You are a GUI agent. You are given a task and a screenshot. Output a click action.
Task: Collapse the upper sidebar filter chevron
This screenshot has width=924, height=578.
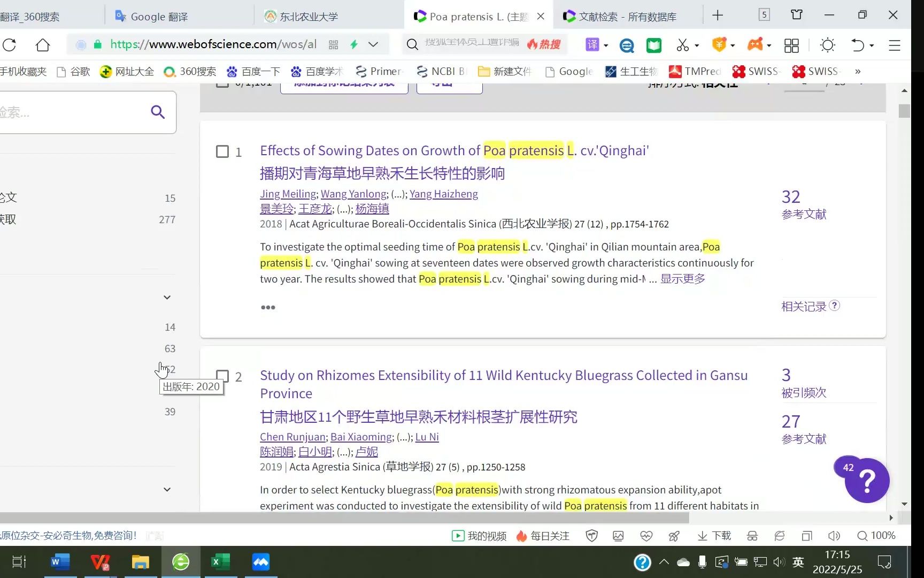click(x=167, y=297)
